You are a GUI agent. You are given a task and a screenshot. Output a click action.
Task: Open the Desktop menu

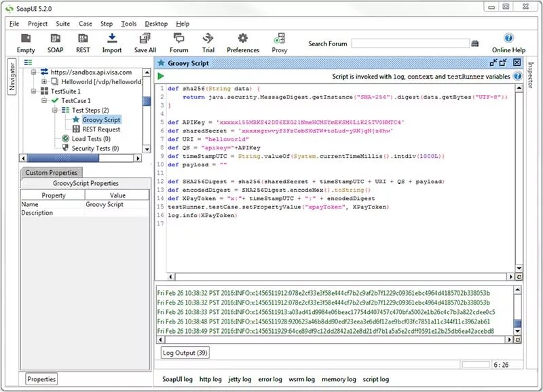(x=156, y=24)
